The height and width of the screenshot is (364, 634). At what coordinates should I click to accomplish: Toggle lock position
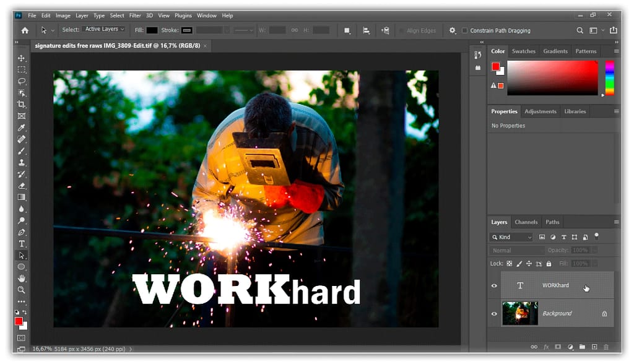pos(529,264)
